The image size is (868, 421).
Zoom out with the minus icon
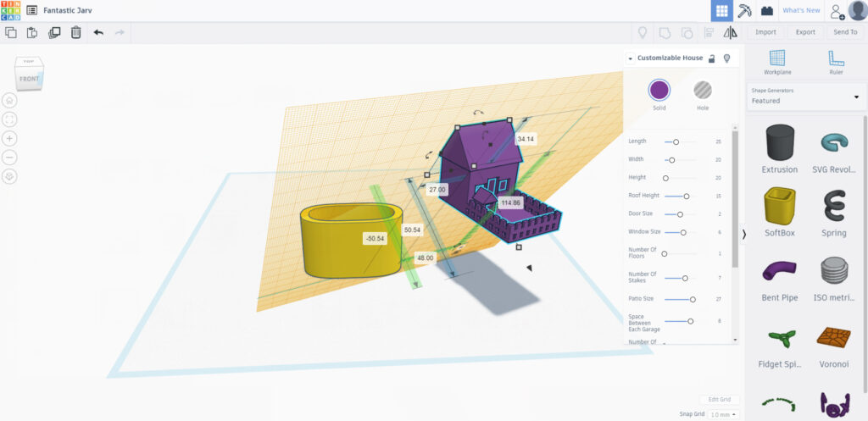click(10, 158)
